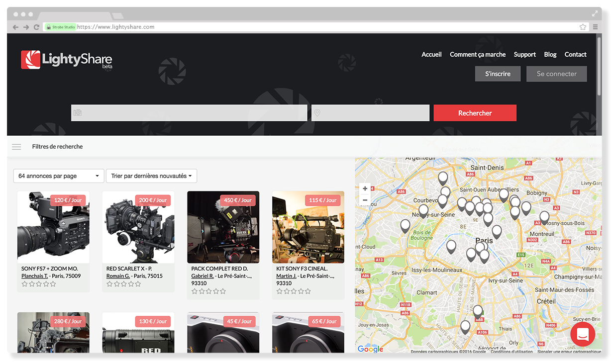
Task: Click the red Rechercher button
Action: point(475,112)
